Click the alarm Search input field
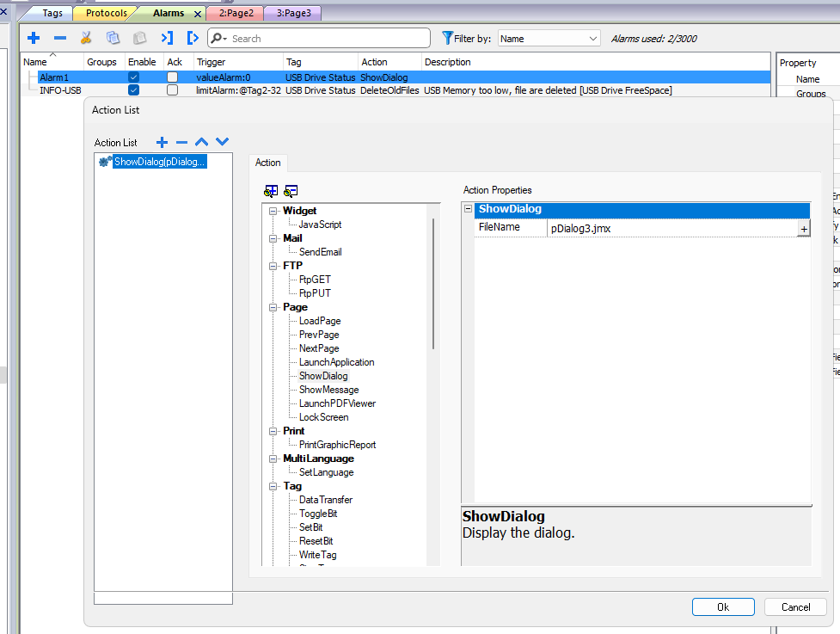The width and height of the screenshot is (840, 634). point(327,39)
